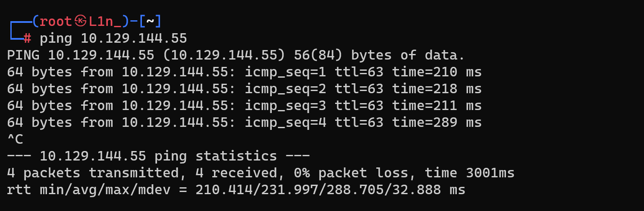Click the 0% packet loss text
The width and height of the screenshot is (644, 211).
pyautogui.click(x=355, y=173)
